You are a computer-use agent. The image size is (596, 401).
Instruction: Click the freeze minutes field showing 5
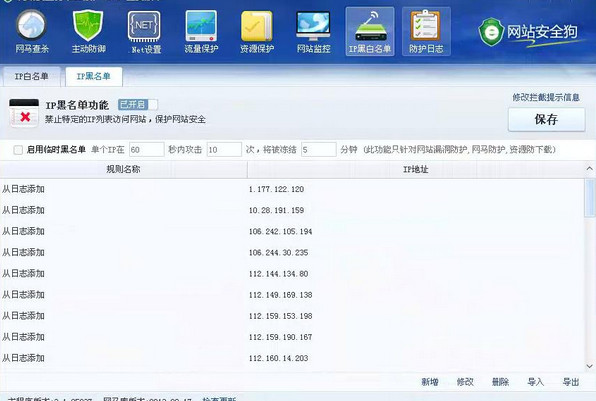tap(319, 149)
